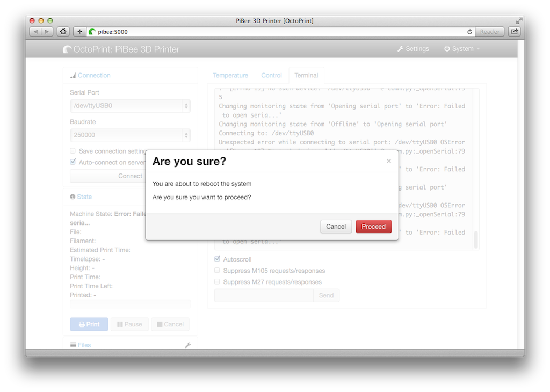Close the dialog with the X icon

click(389, 161)
